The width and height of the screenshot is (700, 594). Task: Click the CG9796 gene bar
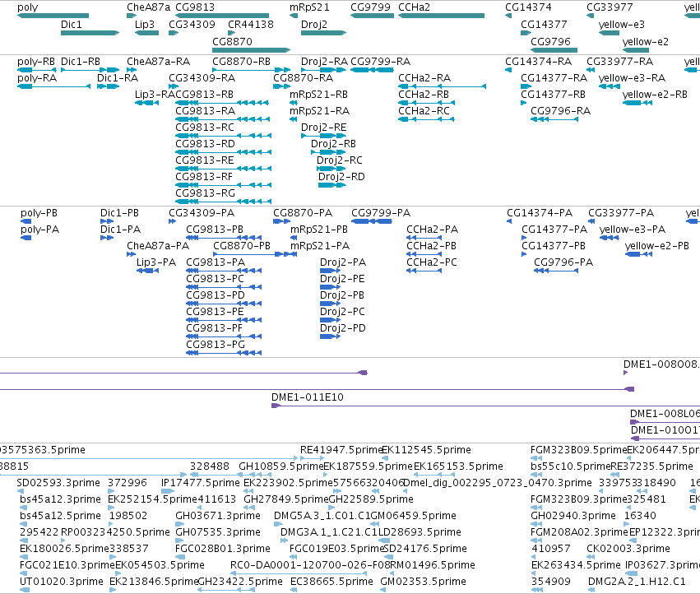[x=554, y=50]
